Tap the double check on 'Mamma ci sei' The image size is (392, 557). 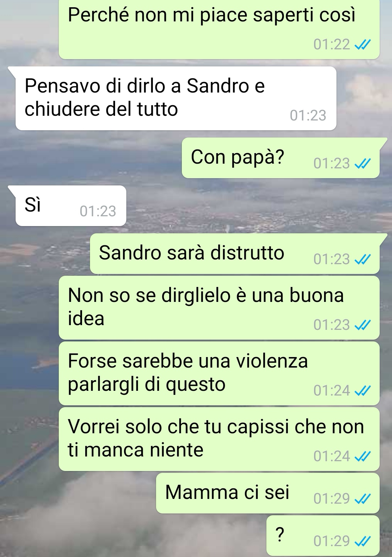pos(362,499)
